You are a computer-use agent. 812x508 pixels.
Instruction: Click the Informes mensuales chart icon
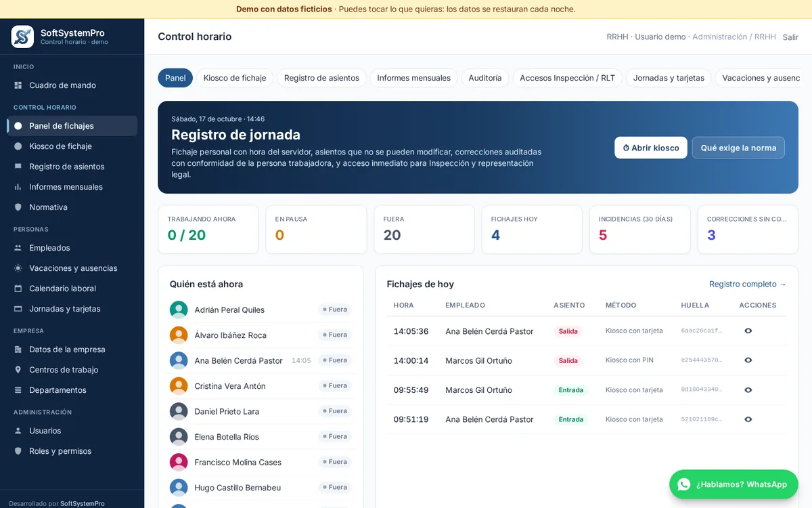[18, 187]
